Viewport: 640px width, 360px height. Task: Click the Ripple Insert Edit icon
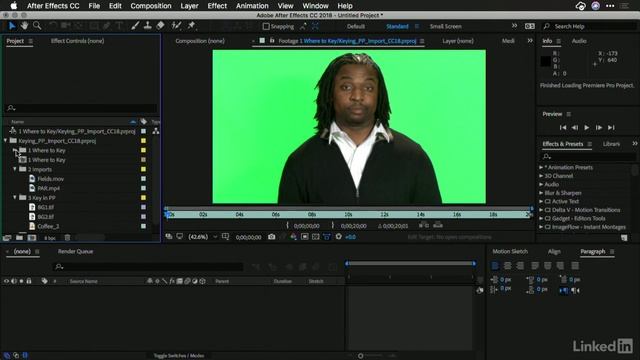[x=424, y=225]
